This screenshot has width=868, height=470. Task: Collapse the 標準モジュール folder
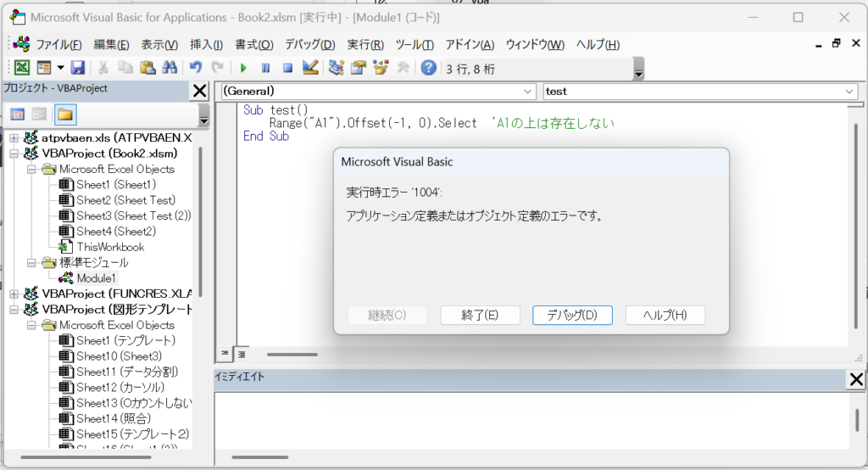point(31,263)
